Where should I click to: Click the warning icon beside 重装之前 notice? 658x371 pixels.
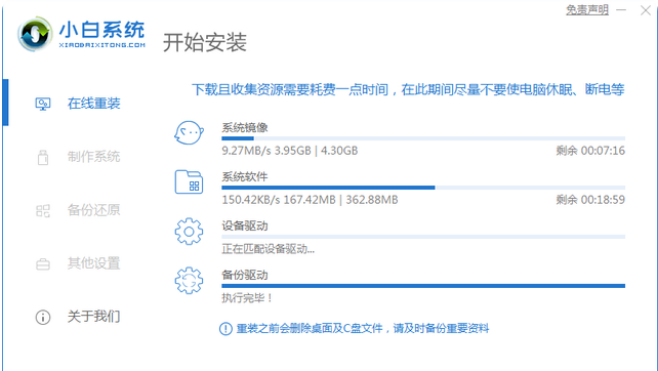[226, 328]
